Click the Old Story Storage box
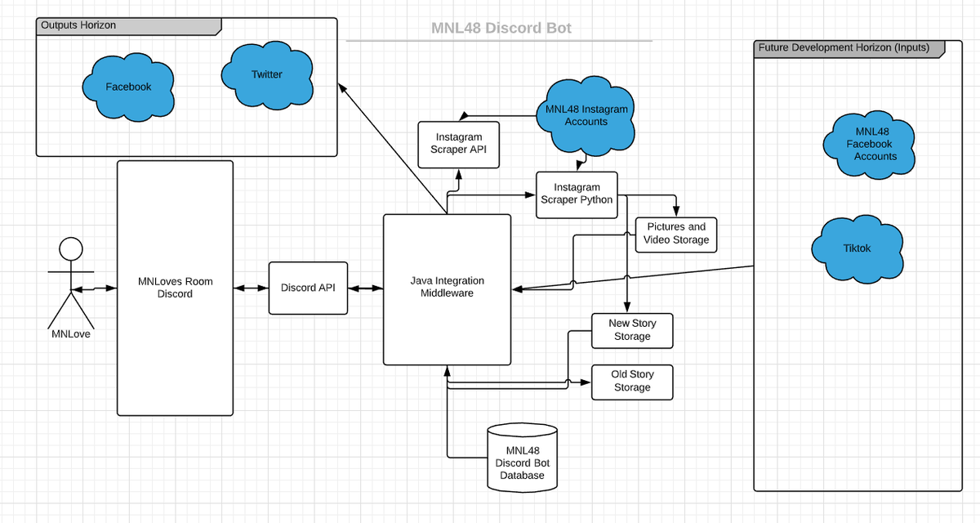This screenshot has height=523, width=980. tap(632, 382)
